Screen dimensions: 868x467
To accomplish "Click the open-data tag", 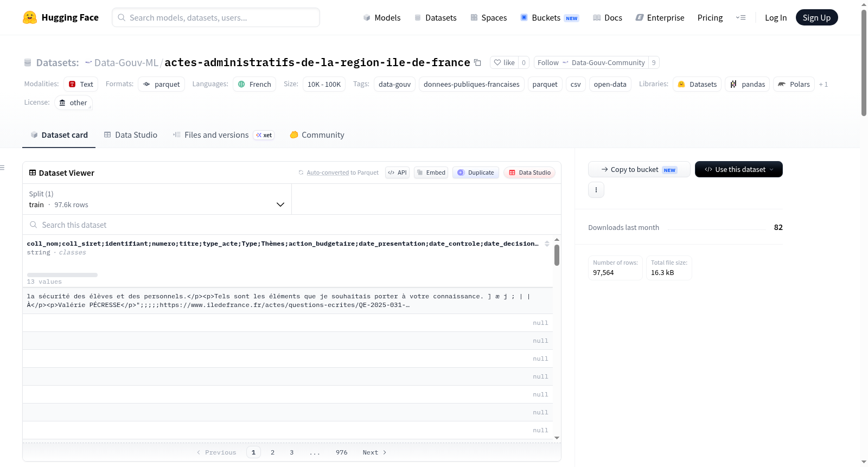I will [x=610, y=84].
